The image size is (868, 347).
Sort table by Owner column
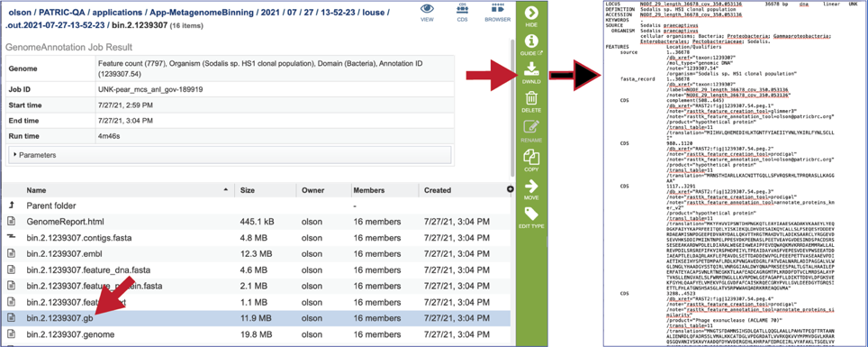pos(312,190)
